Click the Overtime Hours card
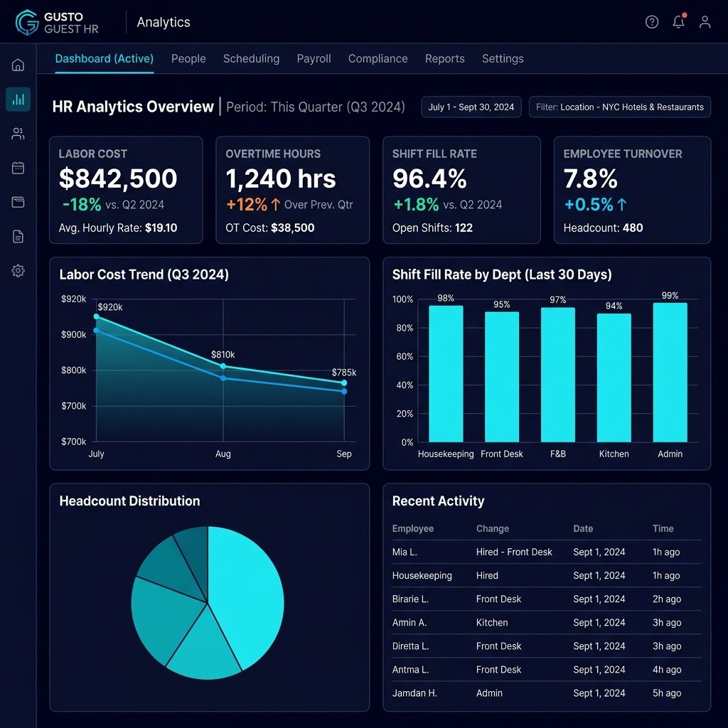Viewport: 728px width, 728px height. pyautogui.click(x=292, y=190)
